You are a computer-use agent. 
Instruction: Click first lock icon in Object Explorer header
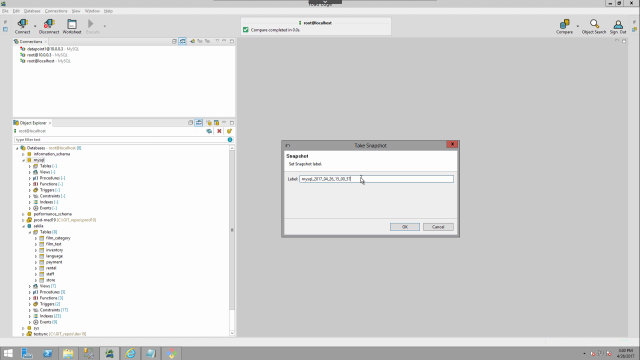[x=209, y=122]
